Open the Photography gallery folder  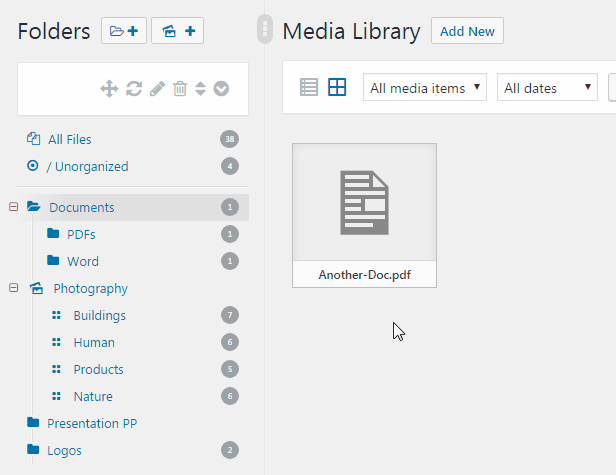pyautogui.click(x=90, y=288)
